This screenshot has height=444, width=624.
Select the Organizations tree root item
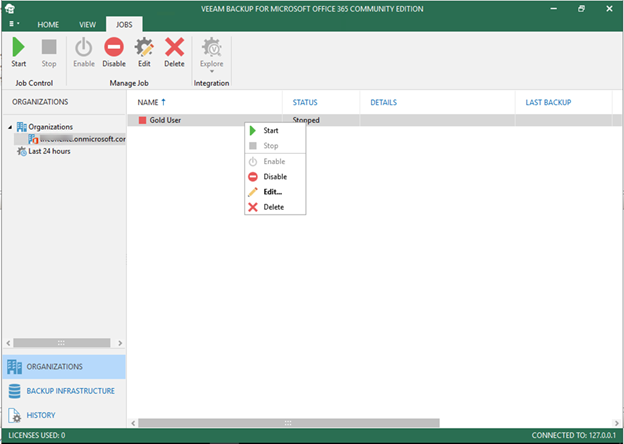(51, 127)
